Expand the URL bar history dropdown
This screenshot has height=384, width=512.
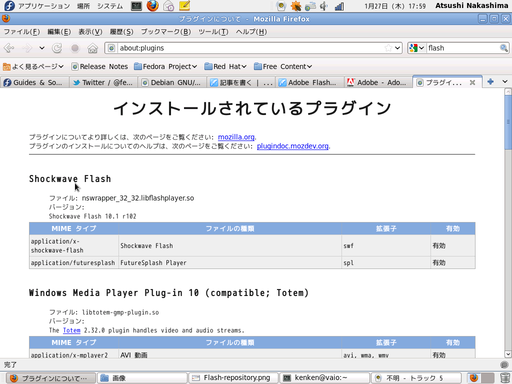pos(397,48)
